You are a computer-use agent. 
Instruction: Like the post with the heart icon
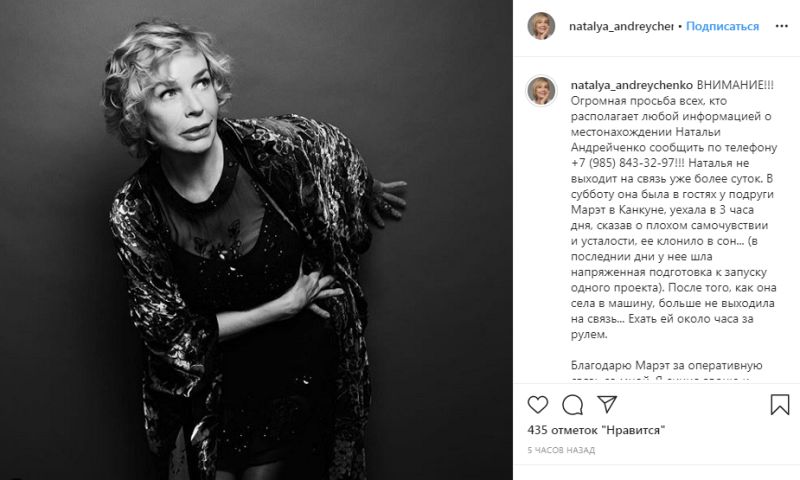click(x=537, y=405)
